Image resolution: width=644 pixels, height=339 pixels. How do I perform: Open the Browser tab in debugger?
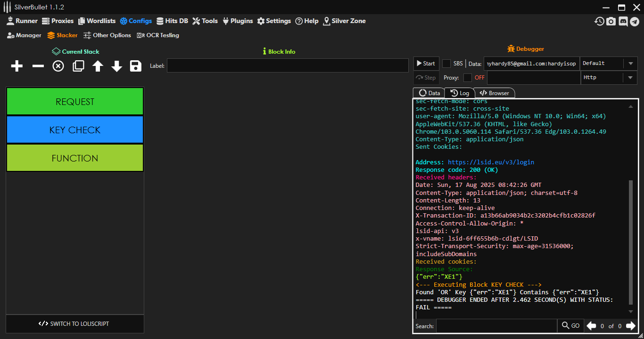(494, 93)
